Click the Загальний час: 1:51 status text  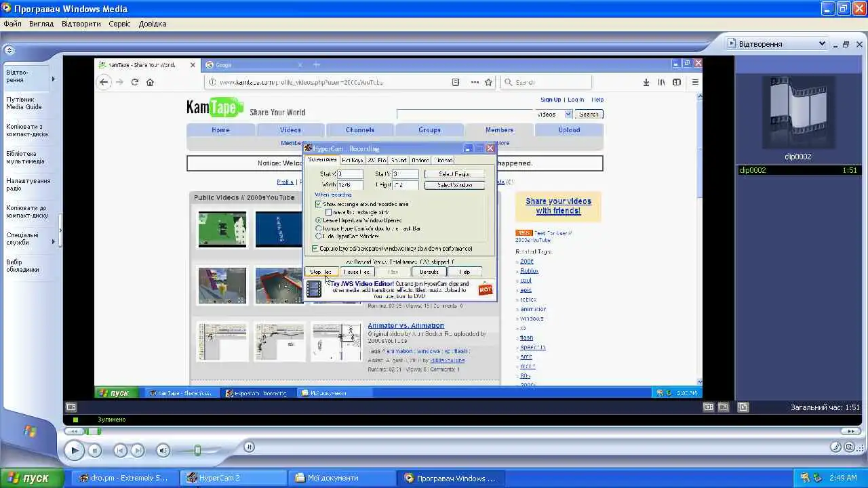pos(825,407)
